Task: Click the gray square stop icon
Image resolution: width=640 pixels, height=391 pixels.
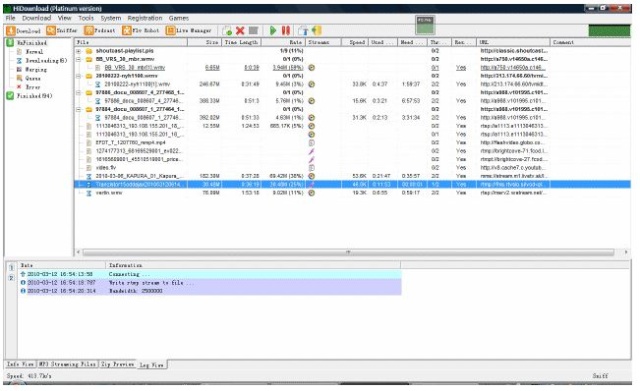Action: tap(253, 31)
